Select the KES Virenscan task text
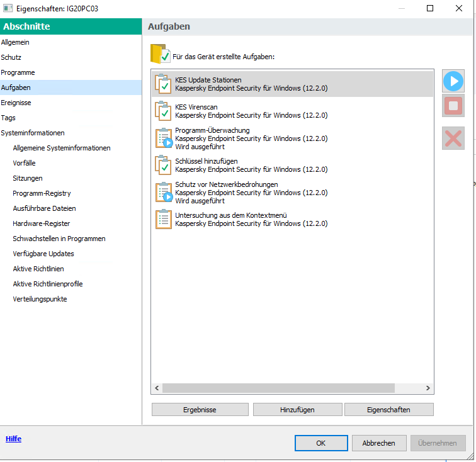This screenshot has height=462, width=476. coord(196,107)
